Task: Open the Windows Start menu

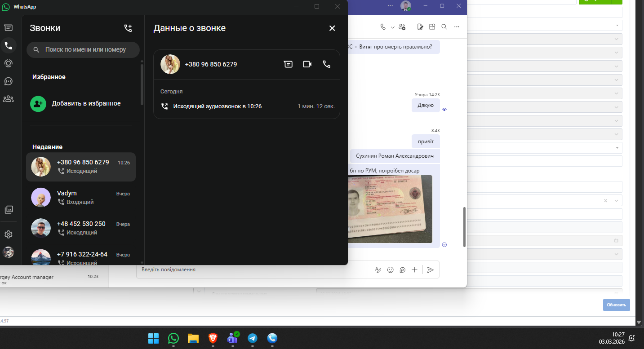Action: (153, 338)
